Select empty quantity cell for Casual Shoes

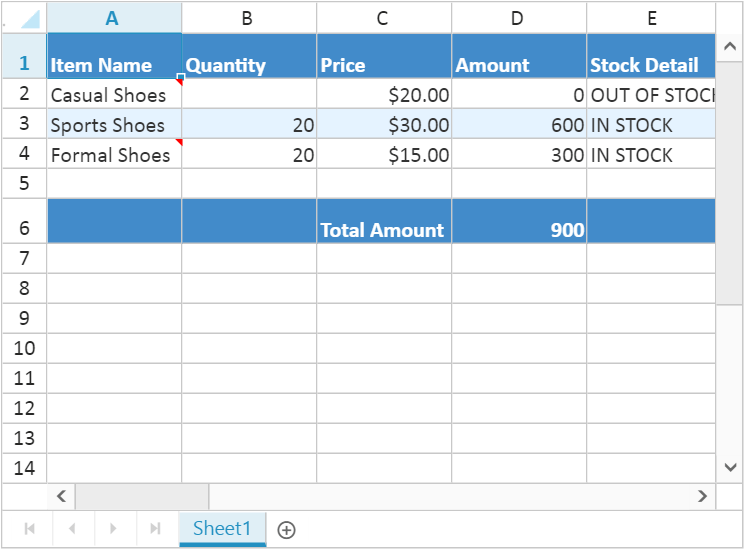tap(249, 94)
